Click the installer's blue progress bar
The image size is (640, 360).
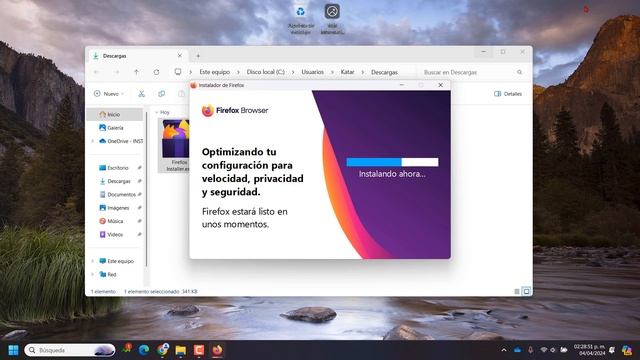click(392, 162)
